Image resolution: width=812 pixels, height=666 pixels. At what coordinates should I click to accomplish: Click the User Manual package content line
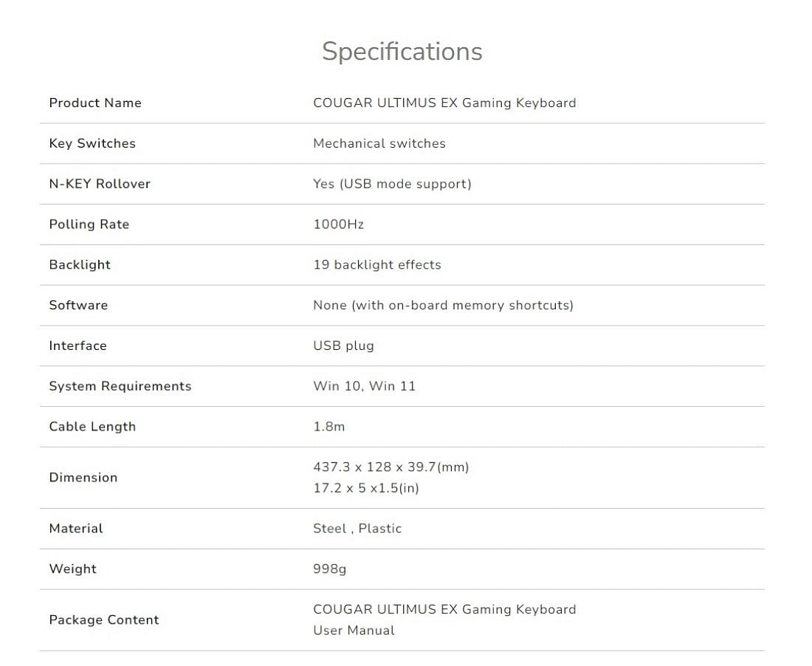tap(354, 631)
